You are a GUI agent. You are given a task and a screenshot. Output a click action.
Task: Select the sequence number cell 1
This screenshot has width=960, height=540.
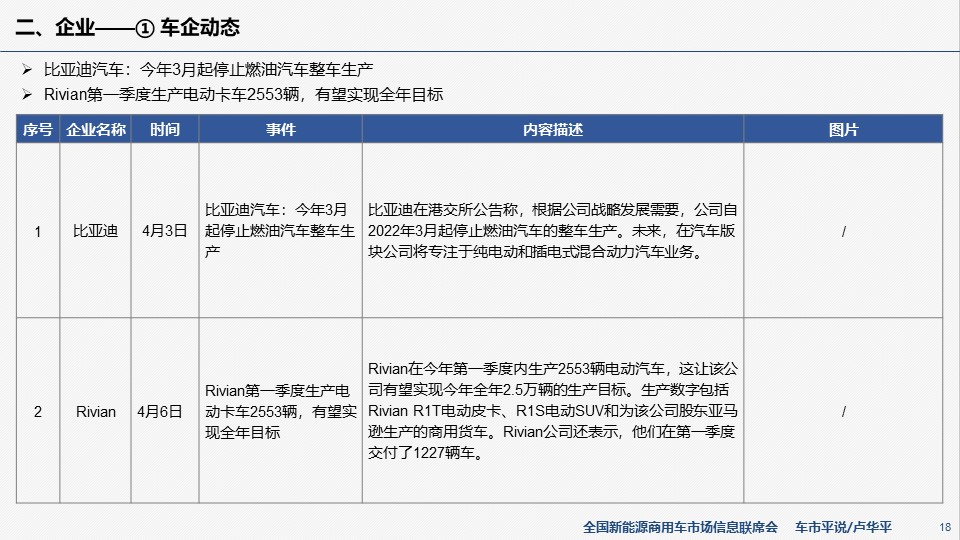point(38,231)
